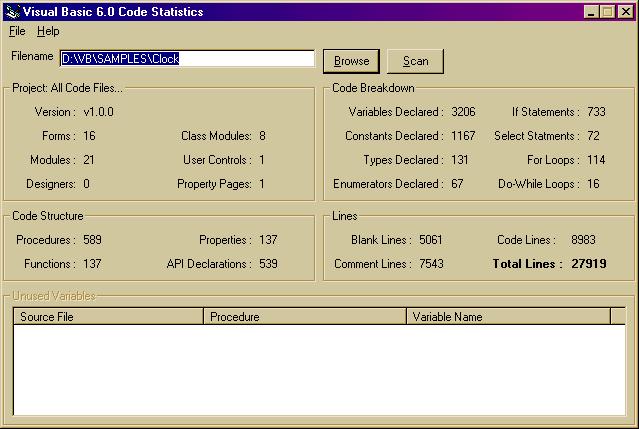639x429 pixels.
Task: Select the Comment Lines value 7543
Action: 431,264
